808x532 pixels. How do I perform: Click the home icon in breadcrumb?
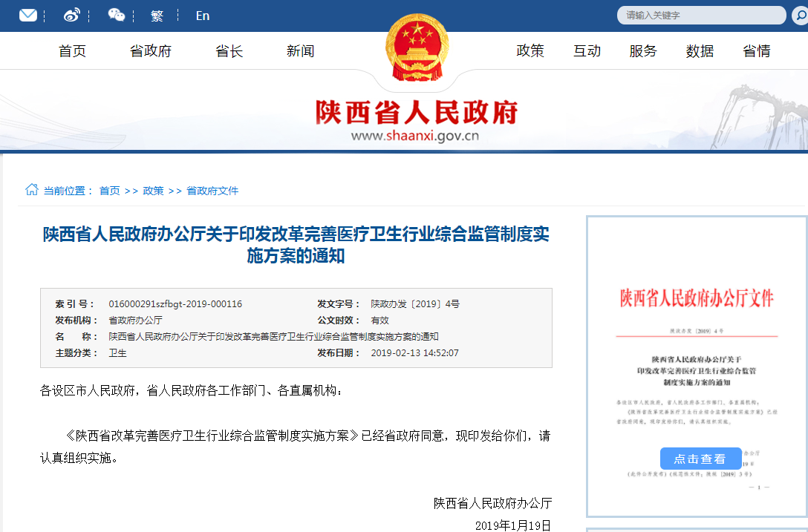[31, 190]
